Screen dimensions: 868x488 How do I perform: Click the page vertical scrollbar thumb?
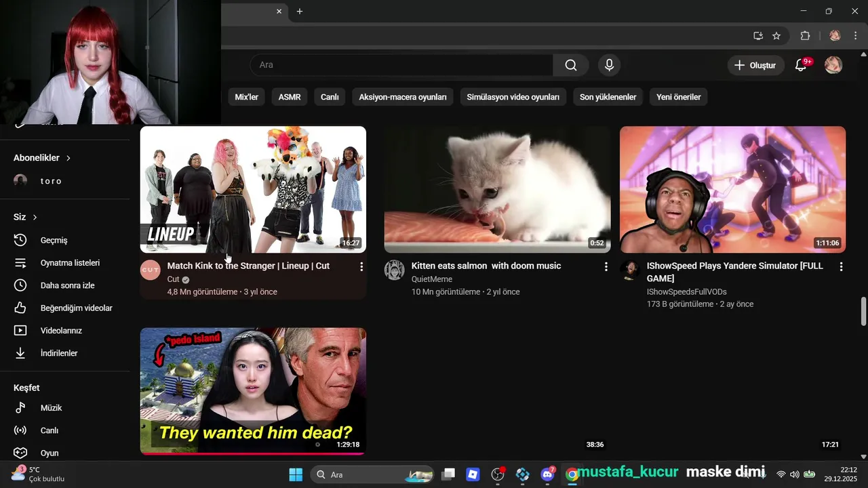[x=863, y=311]
